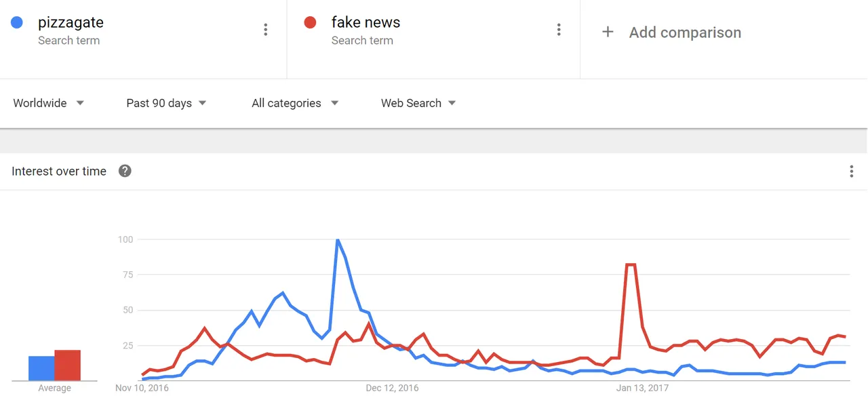Viewport: 868px width, 415px height.
Task: Edit the fake news search term
Action: (x=366, y=22)
